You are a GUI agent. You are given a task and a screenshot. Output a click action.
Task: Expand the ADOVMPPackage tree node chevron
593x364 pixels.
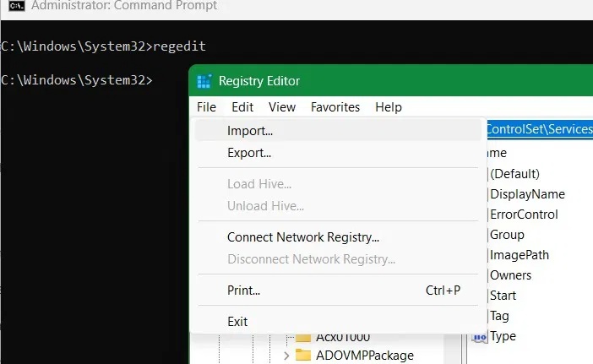[286, 356]
